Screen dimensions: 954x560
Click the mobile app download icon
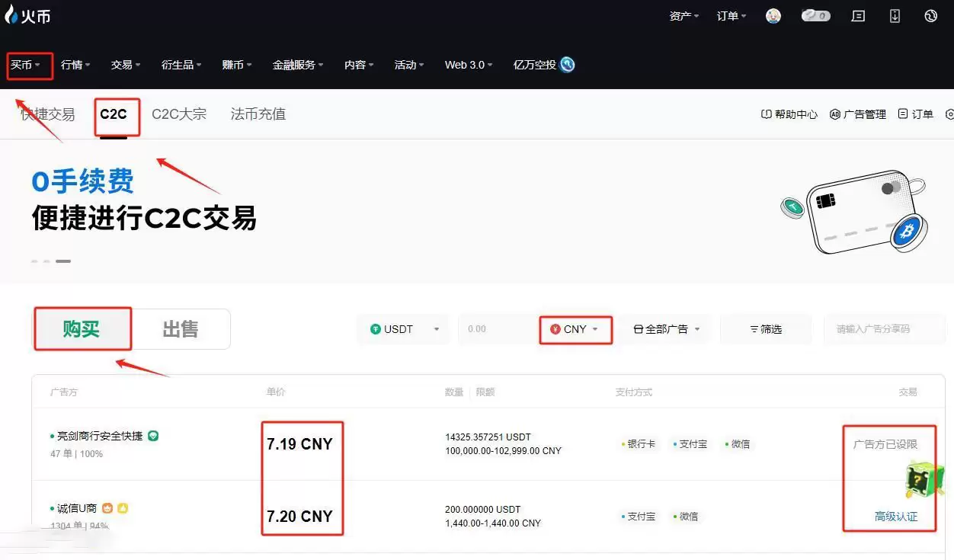[x=894, y=15]
